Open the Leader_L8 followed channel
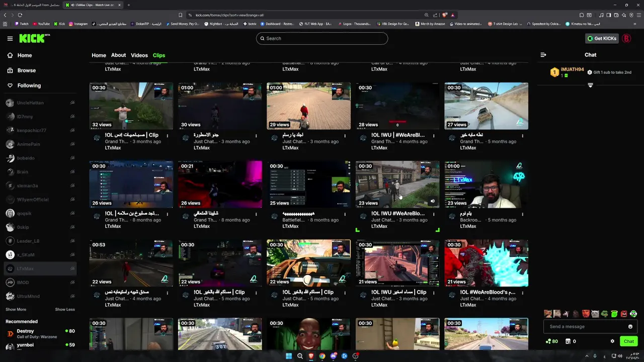 [40, 241]
